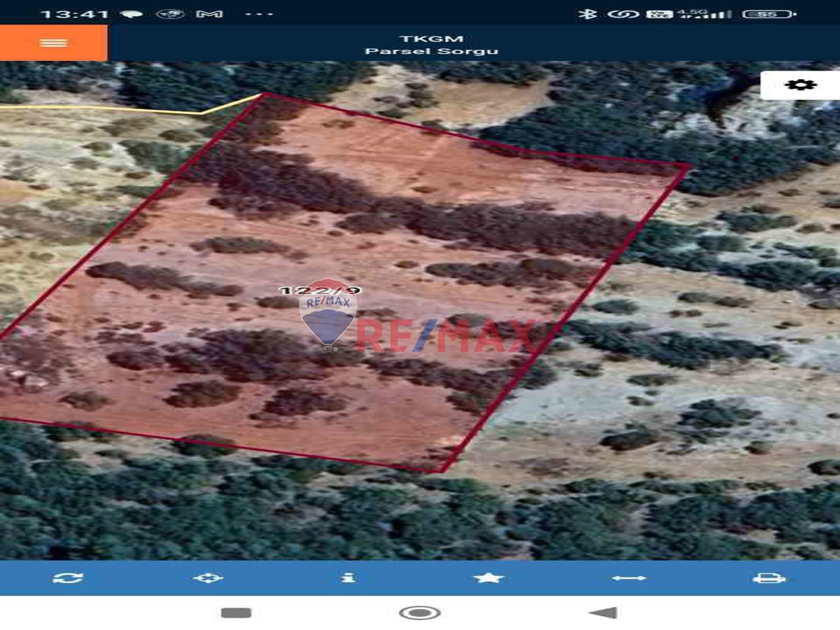Screen dimensions: 840x630
Task: Tap the battery indicator showing 55
Action: point(769,14)
